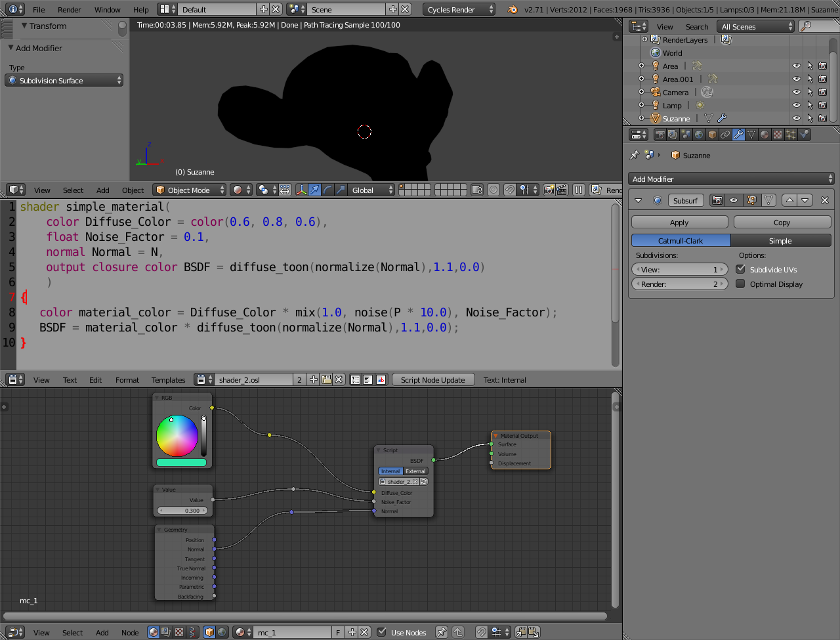Viewport: 840px width, 640px height.
Task: Toggle syntax highlighting in text editor
Action: pyautogui.click(x=381, y=379)
